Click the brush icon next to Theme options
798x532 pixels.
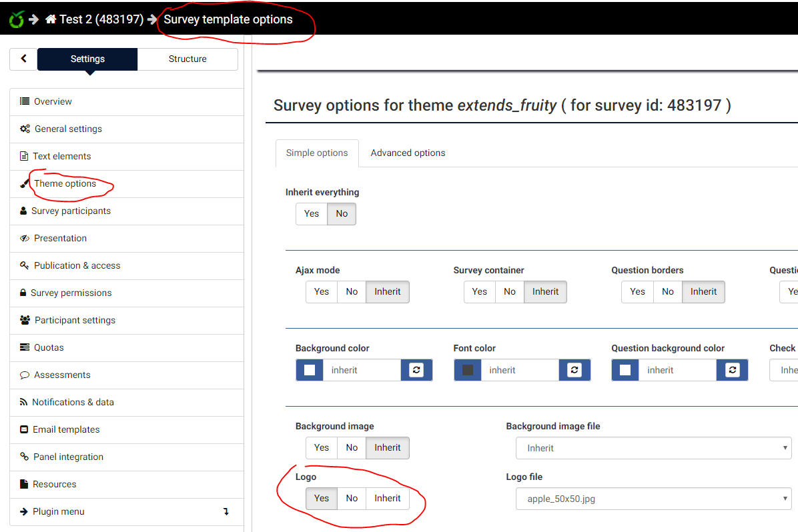pyautogui.click(x=25, y=183)
